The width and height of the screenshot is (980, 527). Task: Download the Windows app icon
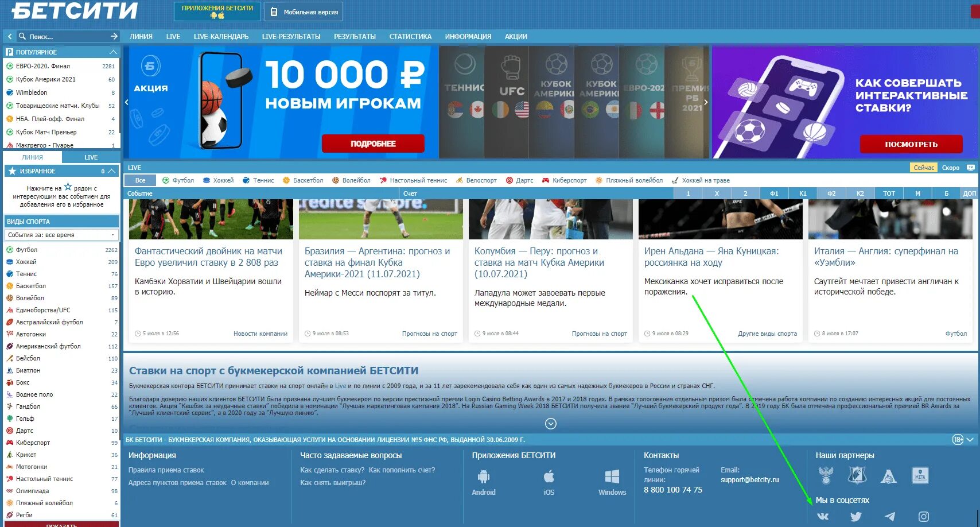[612, 477]
